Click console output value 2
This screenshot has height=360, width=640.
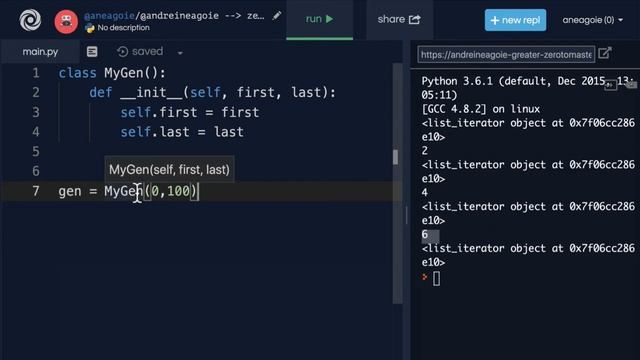click(425, 151)
